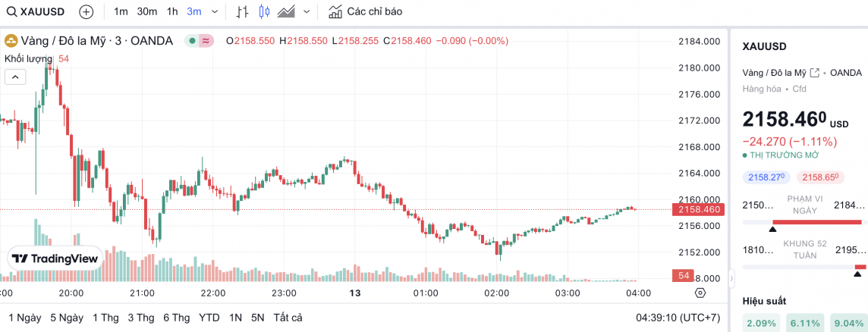The height and width of the screenshot is (332, 868).
Task: Switch to the 1h interval
Action: [x=172, y=11]
